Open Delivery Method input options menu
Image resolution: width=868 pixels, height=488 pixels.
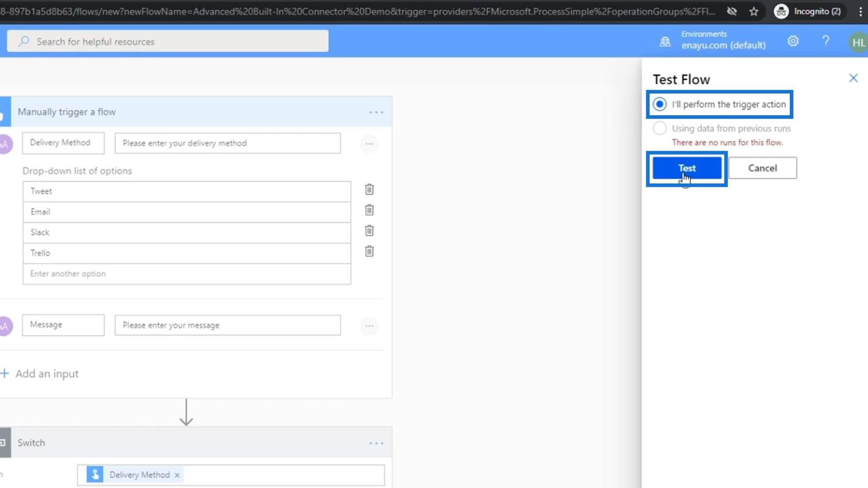pyautogui.click(x=369, y=144)
